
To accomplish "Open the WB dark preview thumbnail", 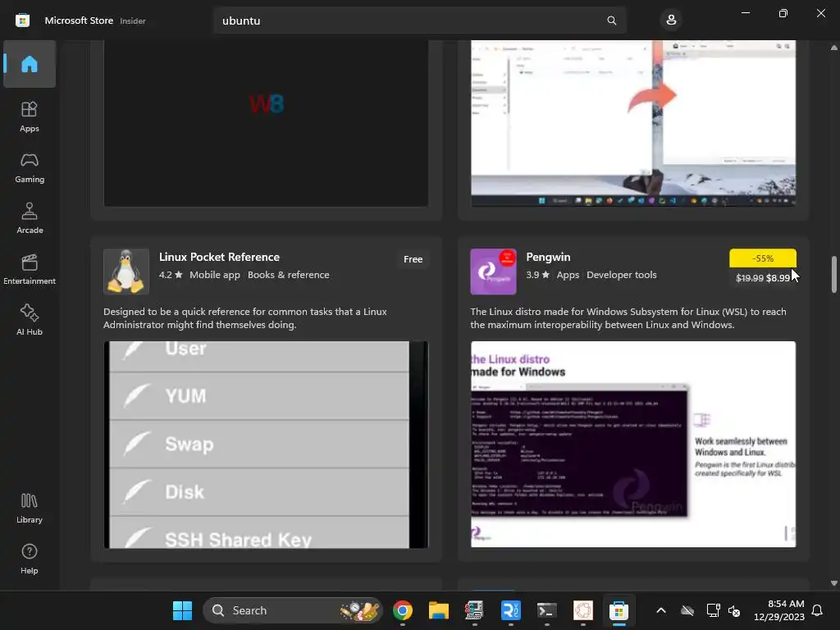I will [266, 123].
